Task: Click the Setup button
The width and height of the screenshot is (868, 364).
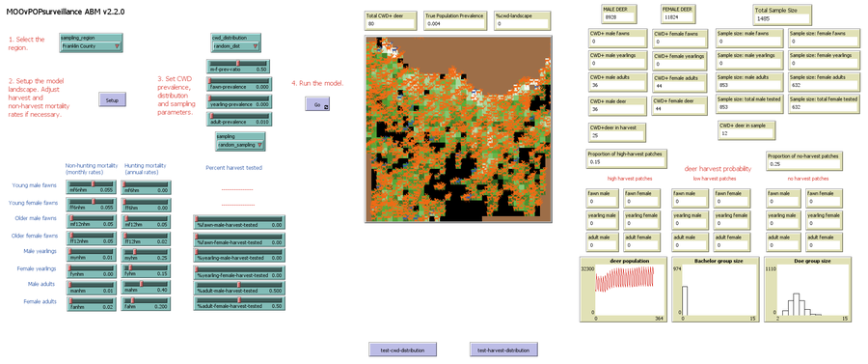Action: [113, 100]
